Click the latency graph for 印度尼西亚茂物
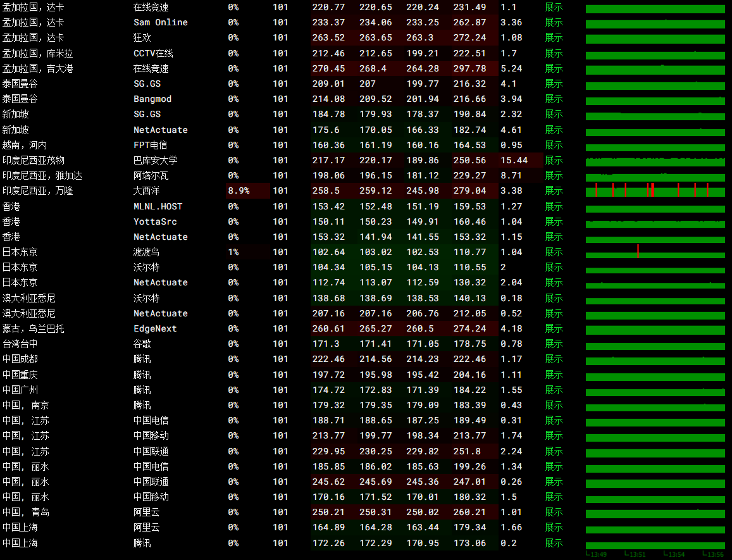This screenshot has width=732, height=560. pos(655,161)
